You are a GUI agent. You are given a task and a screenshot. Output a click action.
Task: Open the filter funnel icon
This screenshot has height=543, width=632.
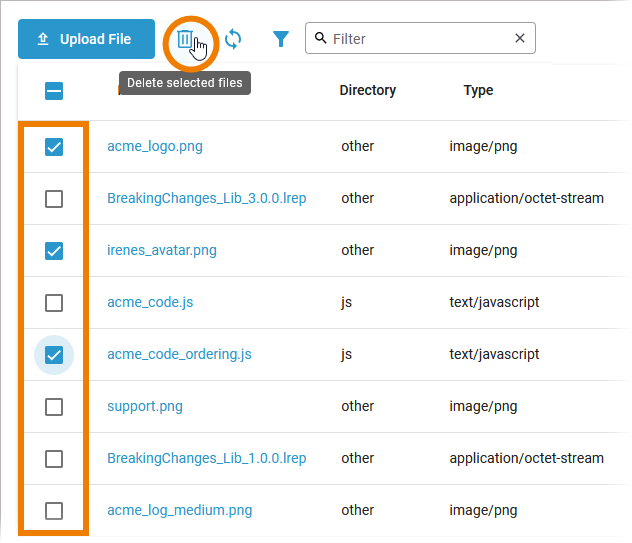click(281, 39)
